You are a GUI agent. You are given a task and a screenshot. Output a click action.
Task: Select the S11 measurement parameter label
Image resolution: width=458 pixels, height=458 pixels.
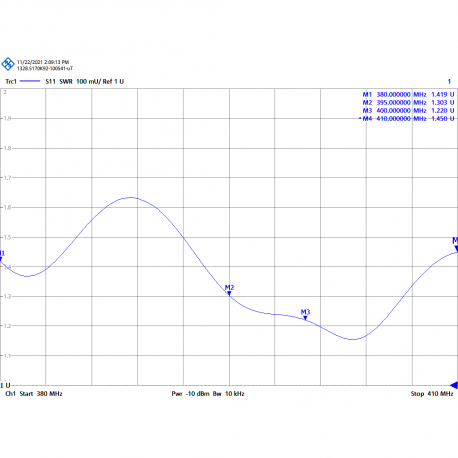pyautogui.click(x=51, y=81)
